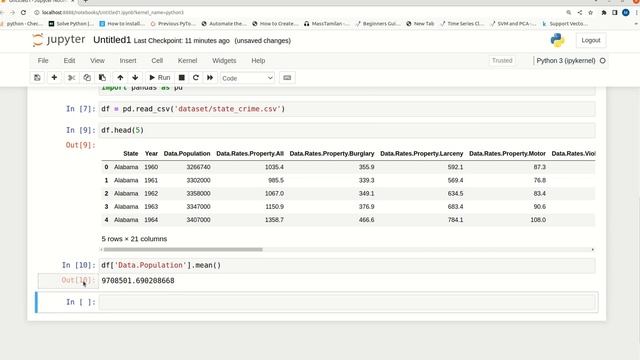The width and height of the screenshot is (640, 360).
Task: Open browser extensions puzzle icon
Action: coord(604,13)
